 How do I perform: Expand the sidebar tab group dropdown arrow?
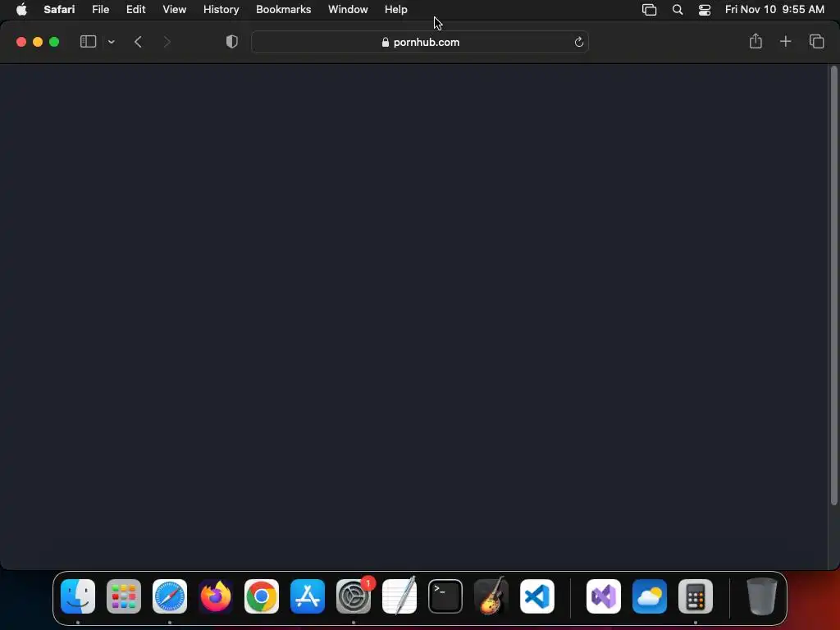click(x=112, y=42)
